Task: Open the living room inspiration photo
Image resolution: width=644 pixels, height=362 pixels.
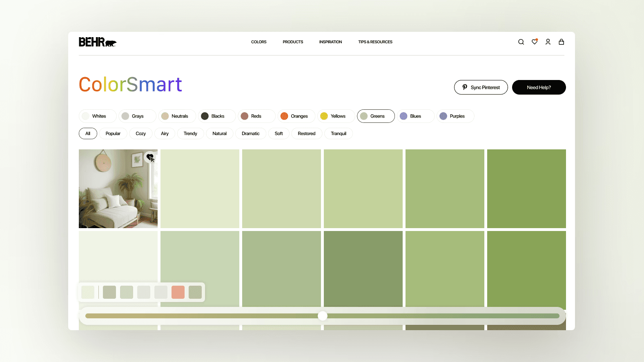Action: coord(118,189)
